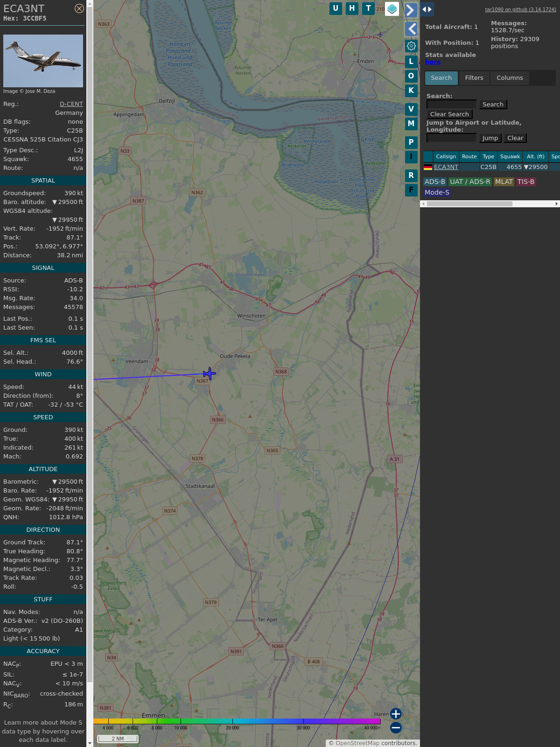
Task: Click the Squawk value 4655 in info panel
Action: 75,159
